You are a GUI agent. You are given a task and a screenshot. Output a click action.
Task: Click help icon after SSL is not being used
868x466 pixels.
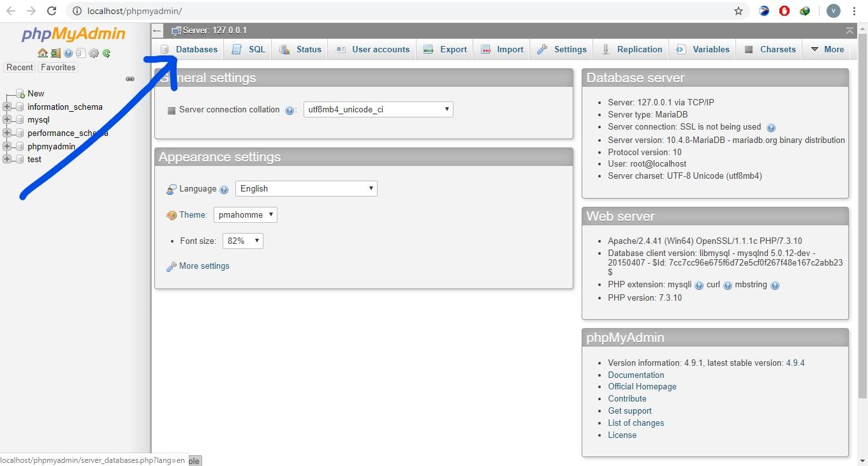coord(770,128)
